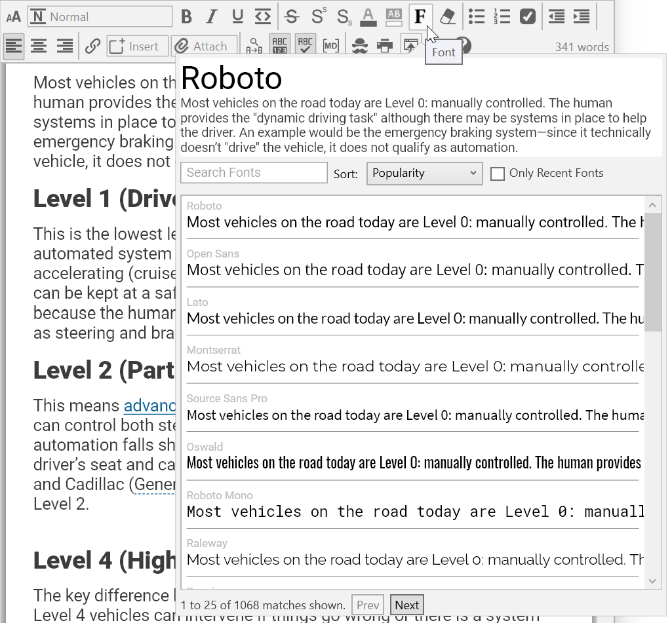Screen dimensions: 672x623
Task: Click the Attach button
Action: point(203,46)
